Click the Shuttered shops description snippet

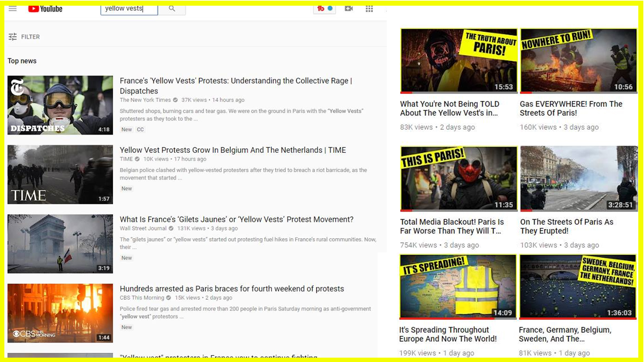(241, 115)
